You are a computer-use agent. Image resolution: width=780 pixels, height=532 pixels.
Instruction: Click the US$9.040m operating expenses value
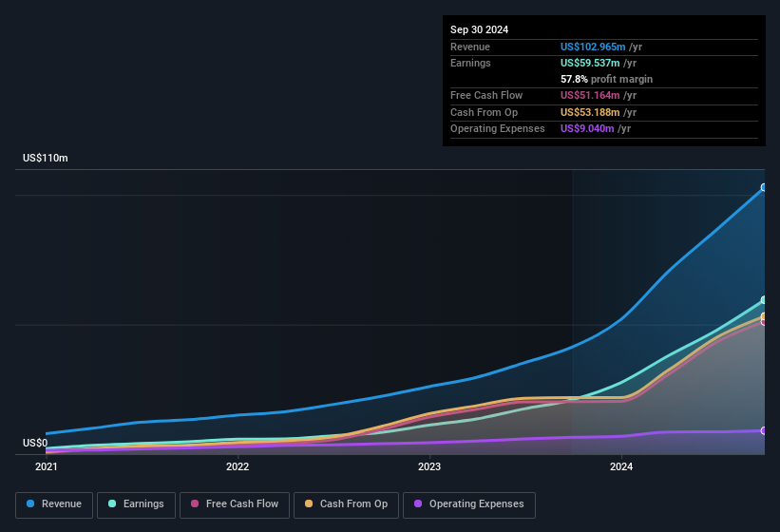coord(587,128)
